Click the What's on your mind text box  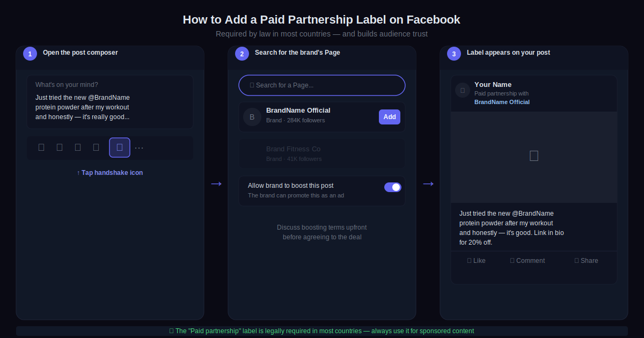pos(110,101)
